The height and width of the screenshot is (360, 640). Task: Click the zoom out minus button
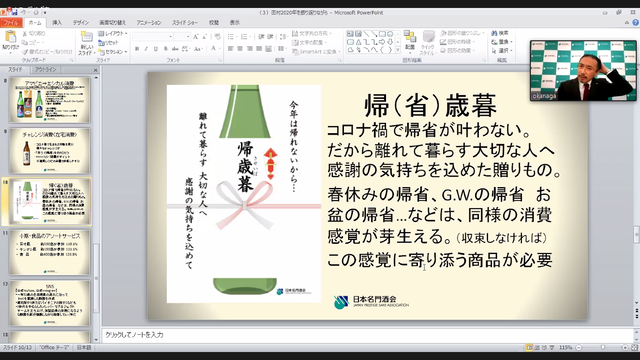coord(579,348)
